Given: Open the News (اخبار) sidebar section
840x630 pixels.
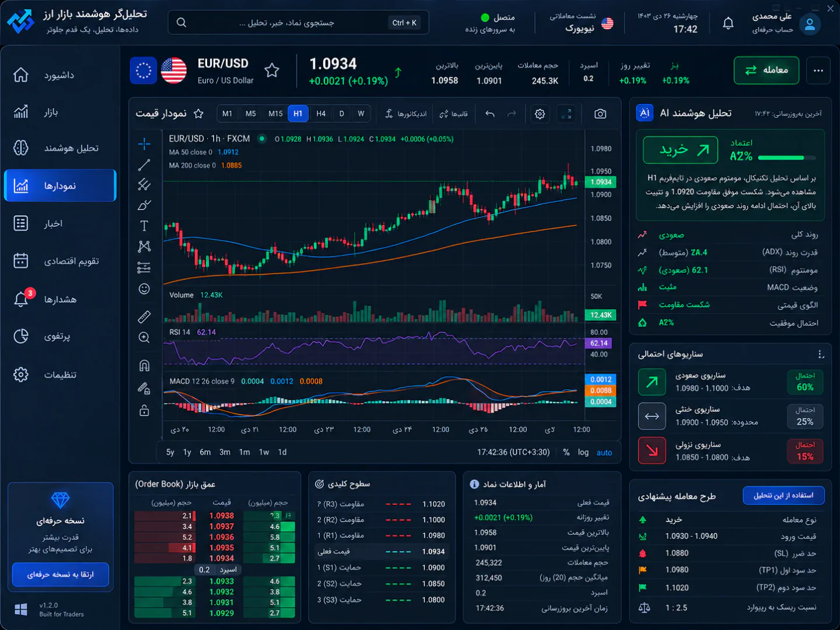Looking at the screenshot, I should tap(60, 223).
